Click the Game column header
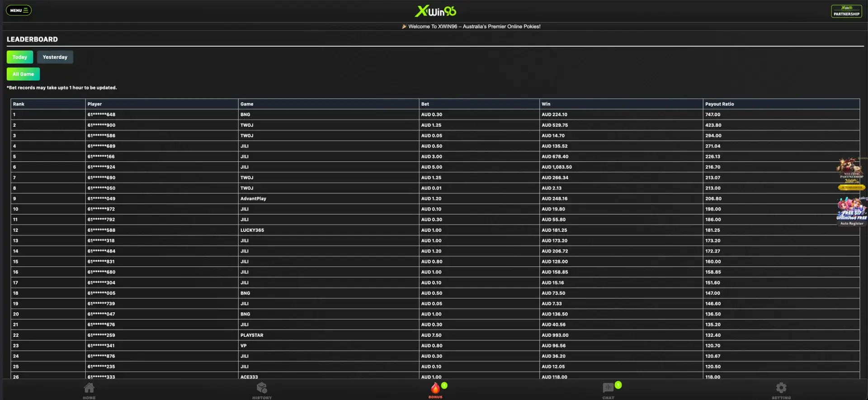This screenshot has height=400, width=868. click(x=329, y=104)
